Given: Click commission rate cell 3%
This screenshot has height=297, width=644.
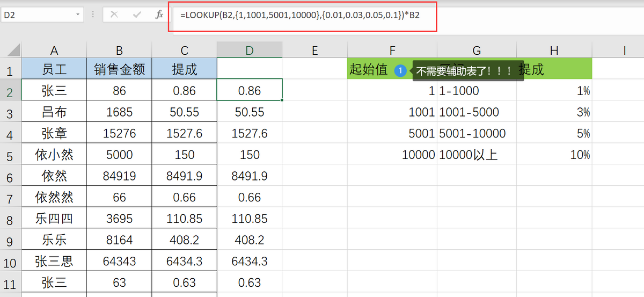Looking at the screenshot, I should pos(554,112).
